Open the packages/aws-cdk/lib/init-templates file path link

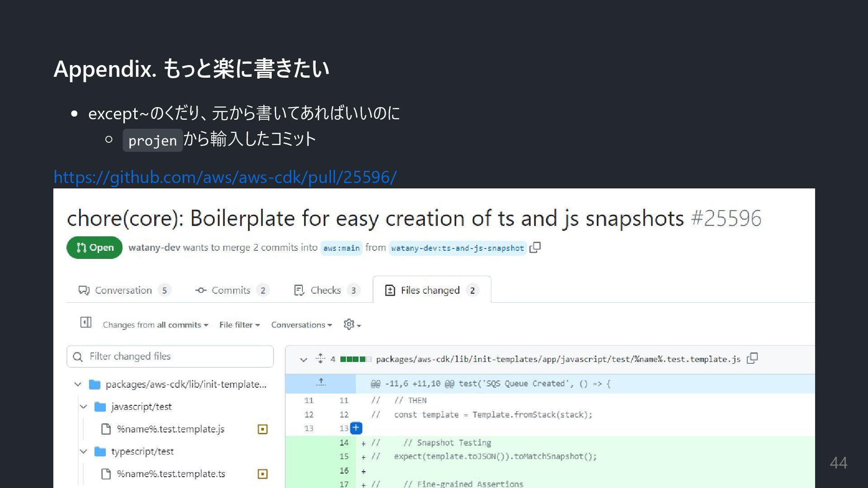[x=558, y=359]
